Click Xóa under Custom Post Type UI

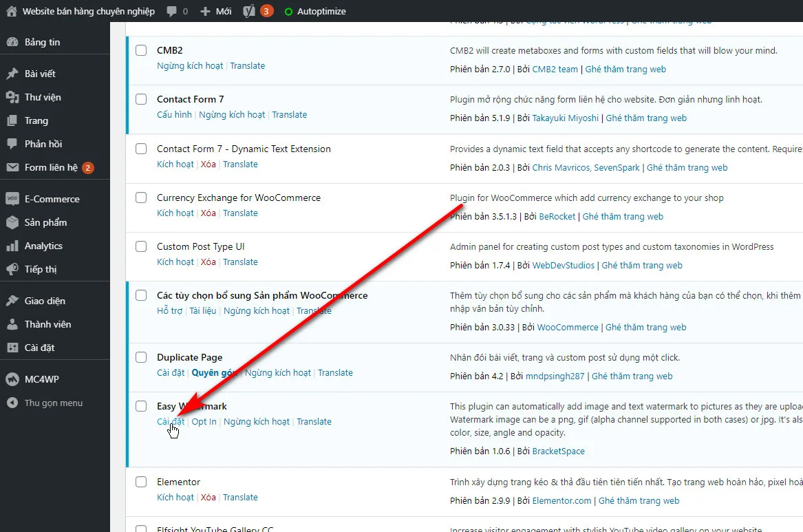pyautogui.click(x=208, y=262)
